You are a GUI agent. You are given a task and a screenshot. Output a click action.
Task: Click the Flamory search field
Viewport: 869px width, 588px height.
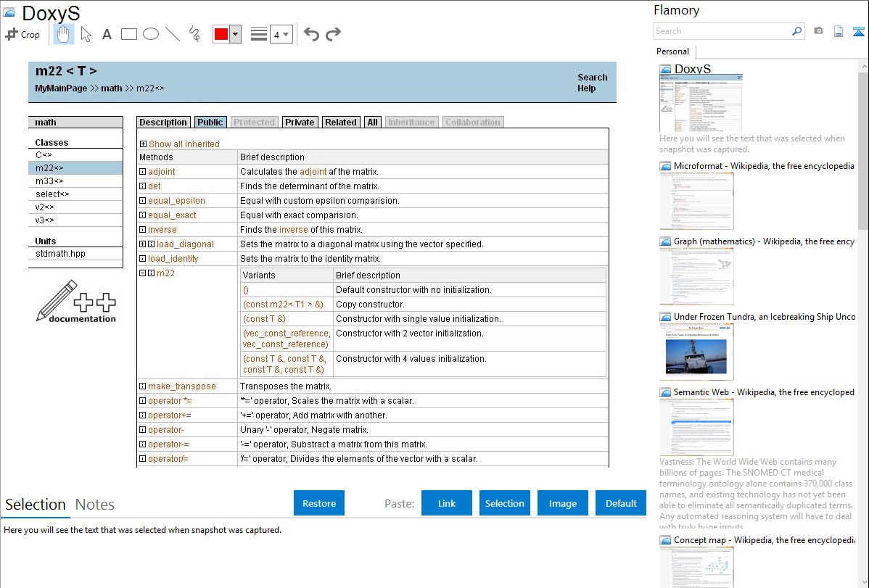coord(722,31)
